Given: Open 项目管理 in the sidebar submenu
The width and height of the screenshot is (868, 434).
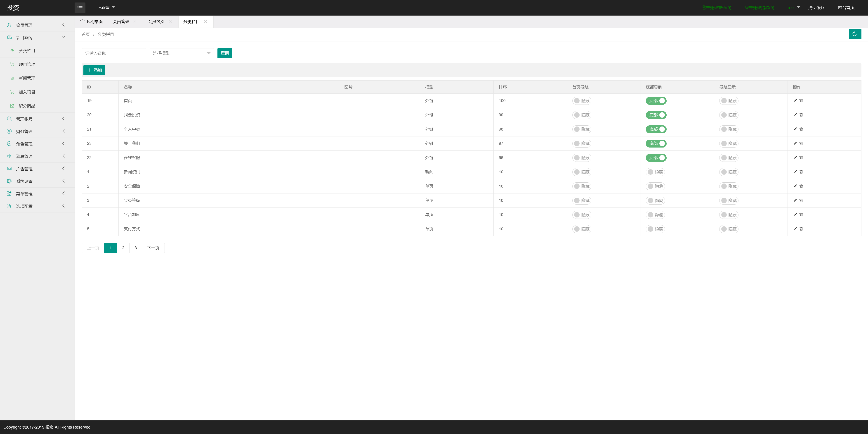Looking at the screenshot, I should 27,64.
